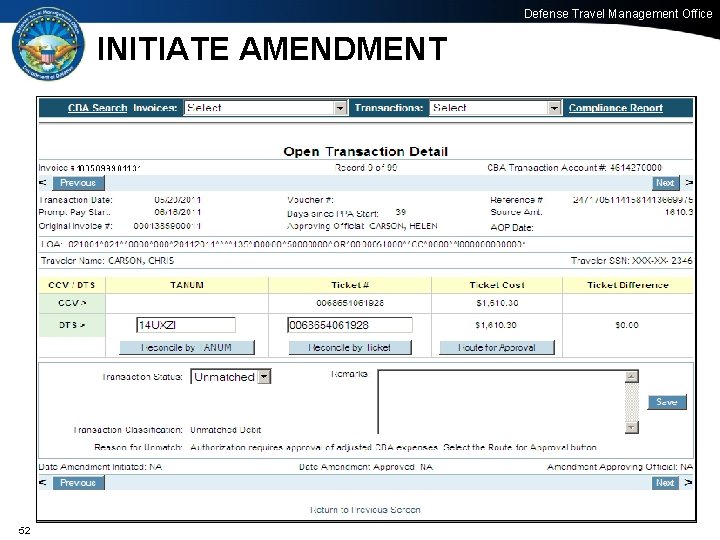Click the Unmatched Debit classification text
The height and width of the screenshot is (540, 720).
(x=225, y=430)
